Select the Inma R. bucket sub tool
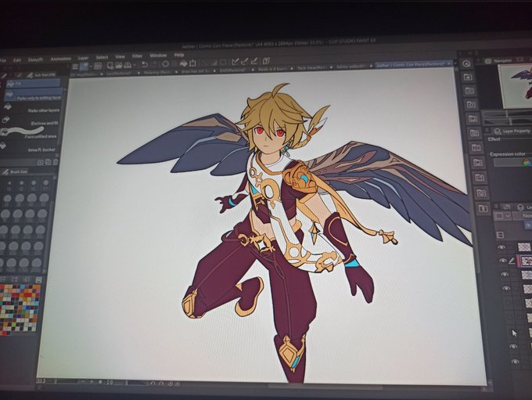Screen dimensions: 532x400 (x=29, y=148)
